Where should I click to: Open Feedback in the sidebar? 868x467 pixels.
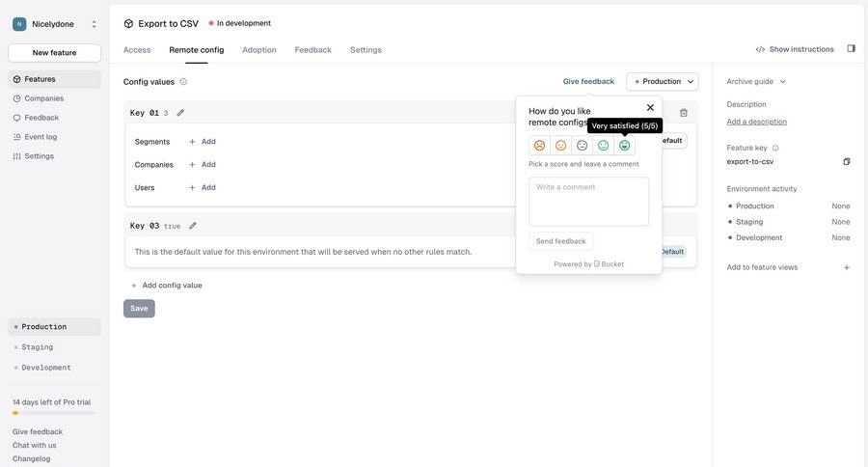click(x=54, y=118)
